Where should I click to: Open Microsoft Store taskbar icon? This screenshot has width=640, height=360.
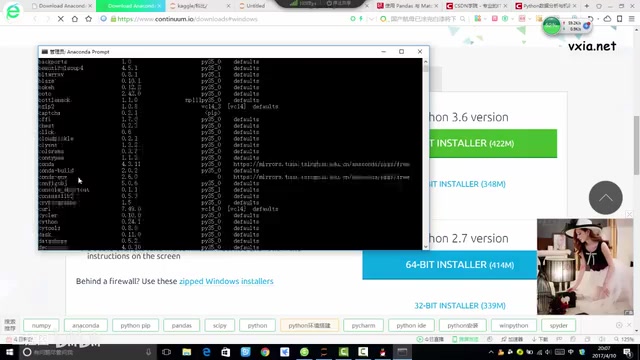[226, 352]
